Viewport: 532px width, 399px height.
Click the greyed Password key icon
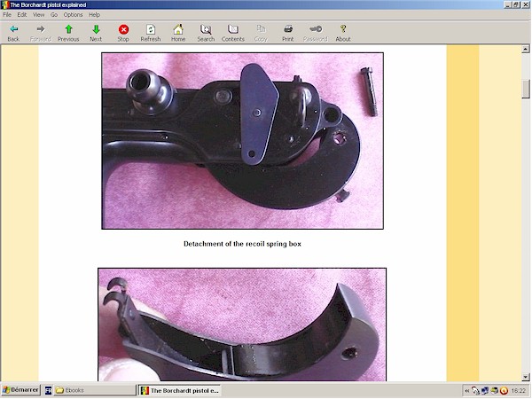[316, 33]
